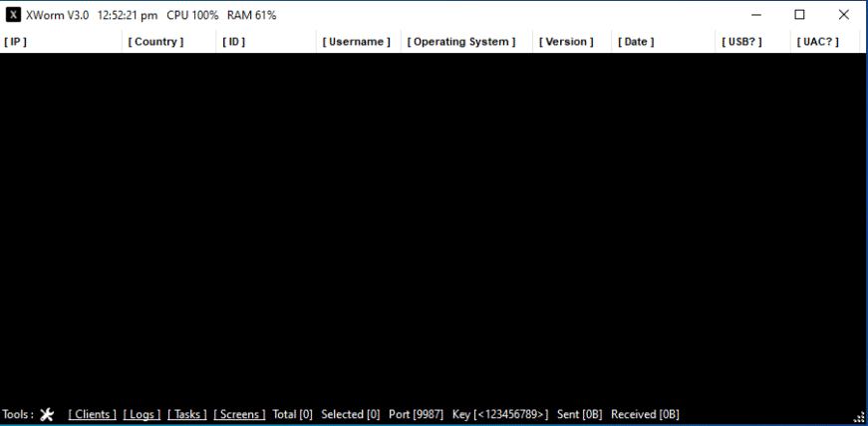The width and height of the screenshot is (868, 426).
Task: Click the XWorm logo in title bar
Action: click(x=13, y=16)
